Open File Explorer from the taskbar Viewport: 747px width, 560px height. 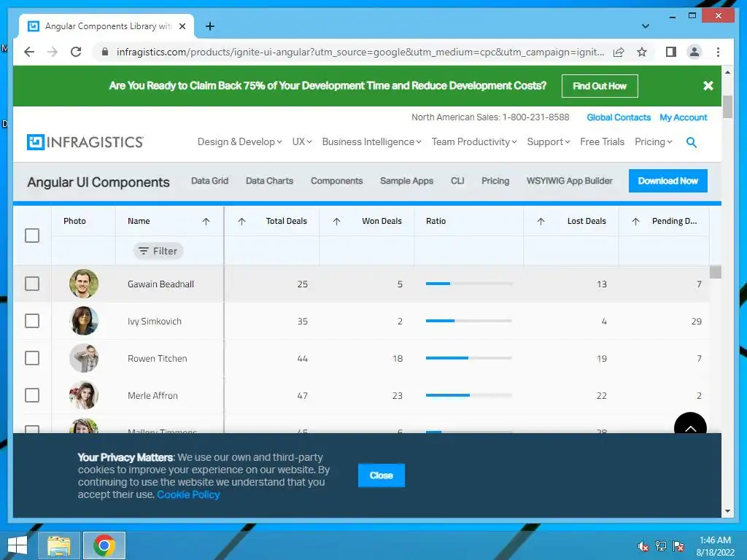click(x=59, y=545)
